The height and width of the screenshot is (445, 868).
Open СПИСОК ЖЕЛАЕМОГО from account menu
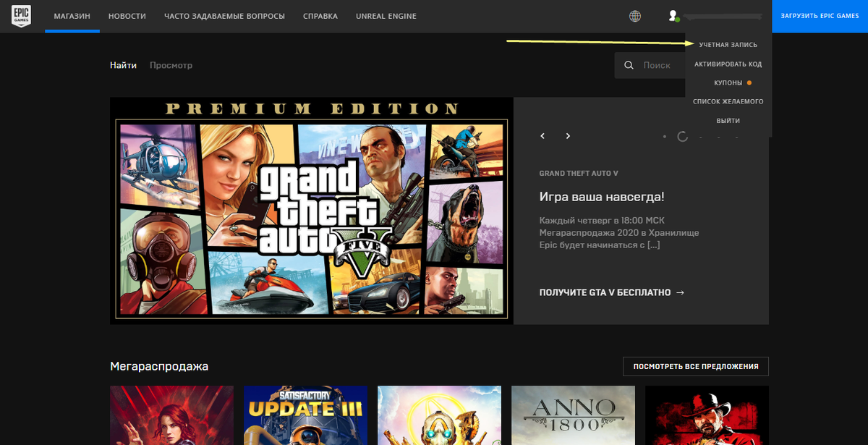[x=728, y=102]
